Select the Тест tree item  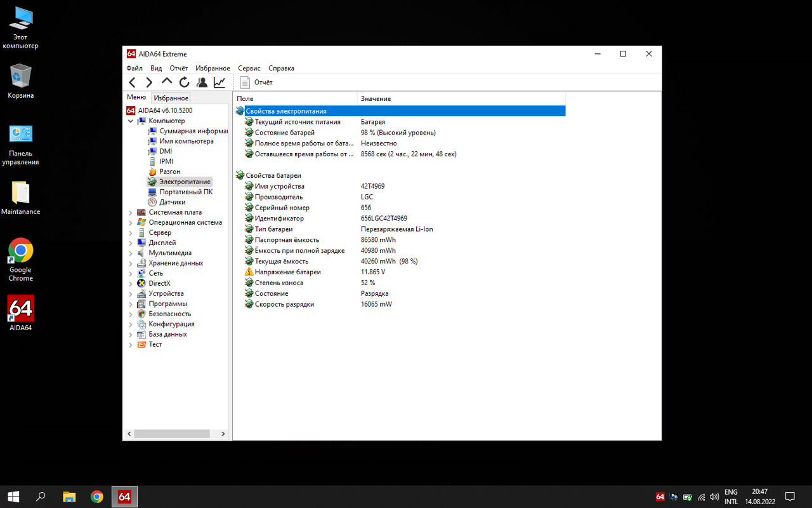point(150,344)
